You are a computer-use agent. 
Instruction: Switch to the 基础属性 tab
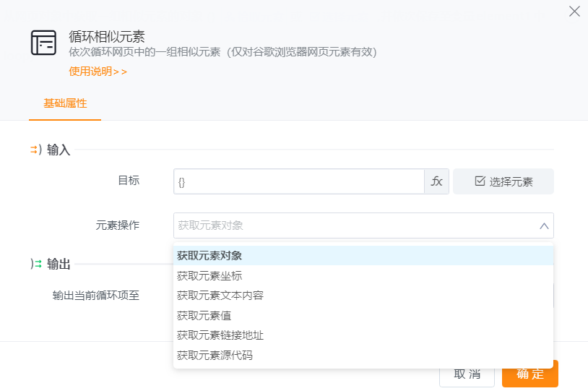coord(65,103)
